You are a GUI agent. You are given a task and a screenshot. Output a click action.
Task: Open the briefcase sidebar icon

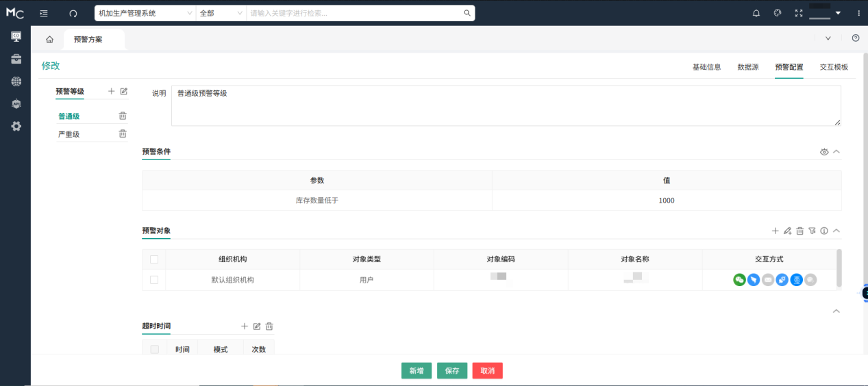click(16, 59)
